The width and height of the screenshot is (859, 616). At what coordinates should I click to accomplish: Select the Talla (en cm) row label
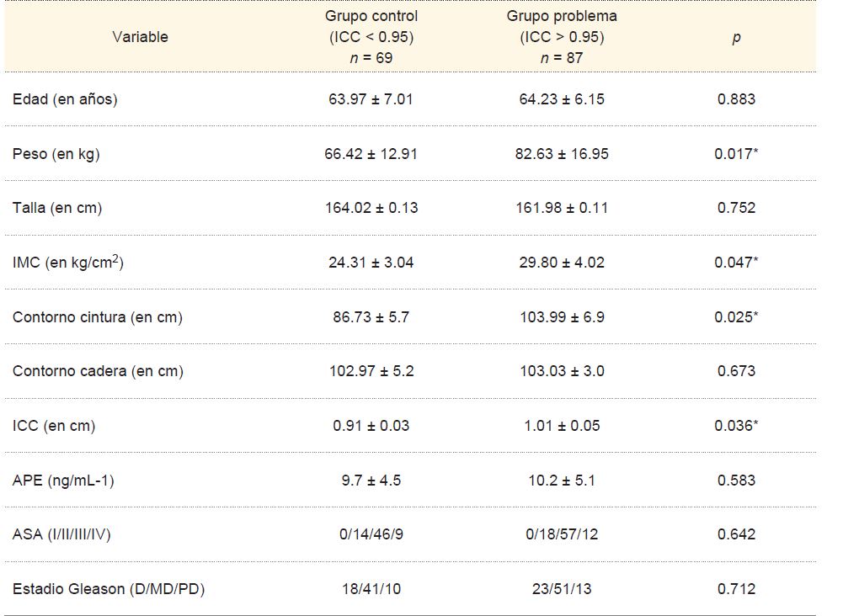57,208
